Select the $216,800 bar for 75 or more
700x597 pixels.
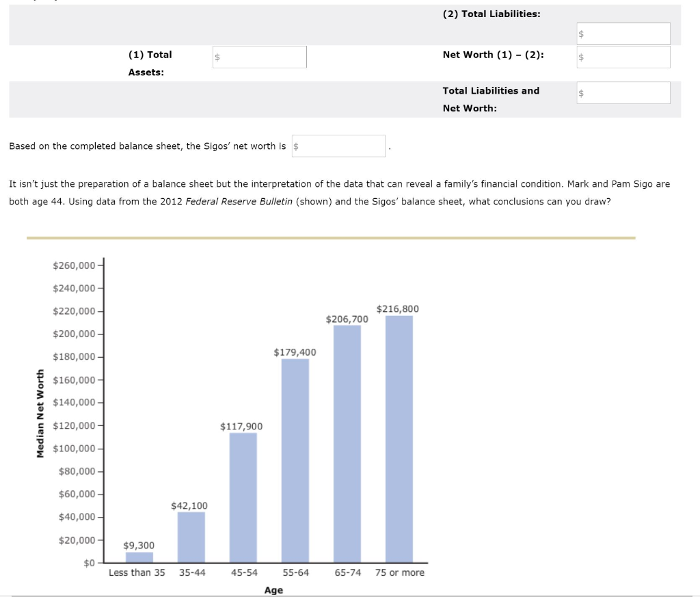coord(399,438)
